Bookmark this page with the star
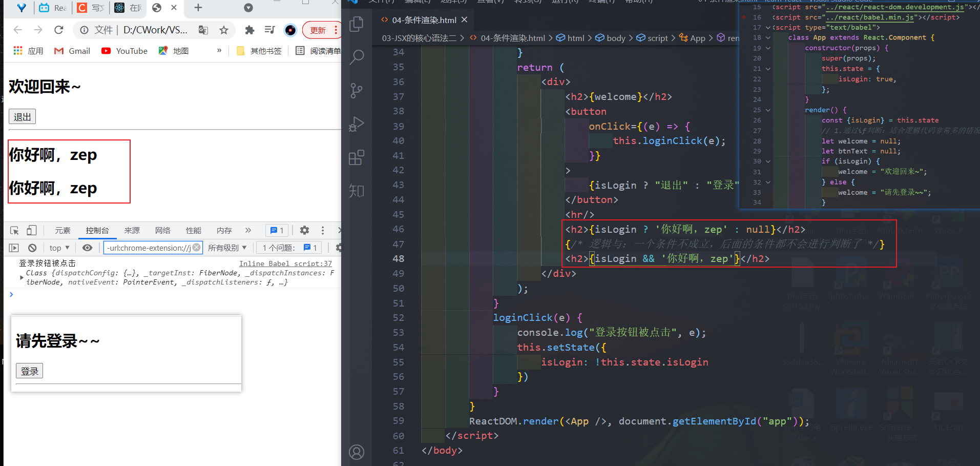980x466 pixels. point(224,30)
